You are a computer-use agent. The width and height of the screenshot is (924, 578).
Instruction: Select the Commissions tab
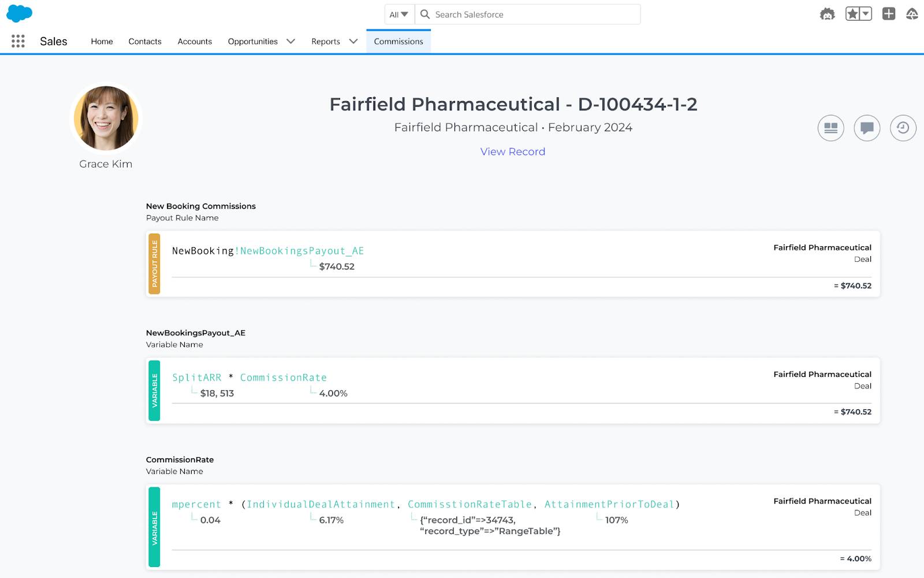[x=398, y=42]
